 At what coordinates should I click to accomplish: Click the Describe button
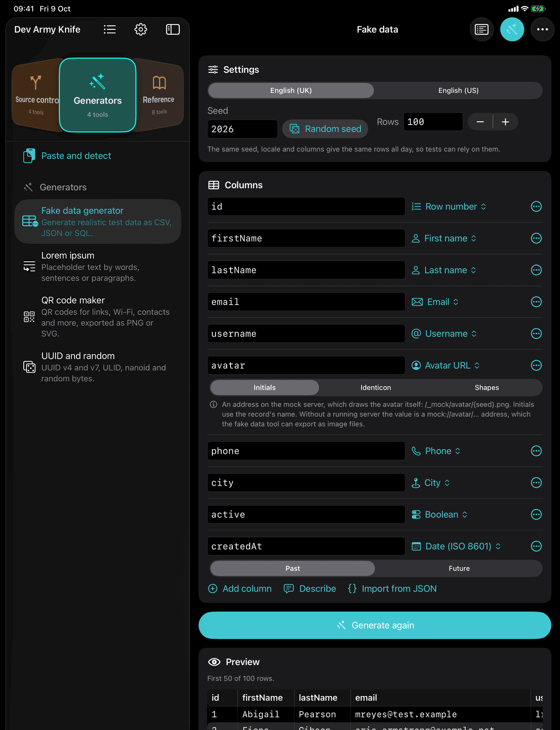pyautogui.click(x=310, y=588)
